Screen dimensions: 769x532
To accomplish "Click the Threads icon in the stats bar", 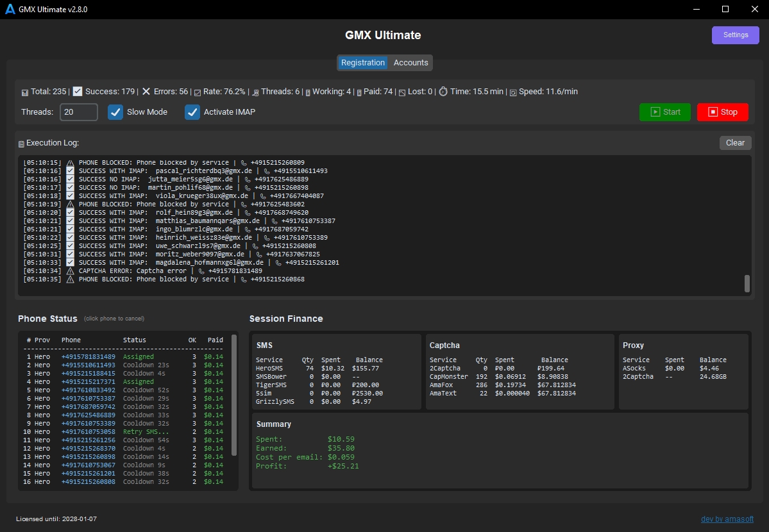I will coord(256,92).
